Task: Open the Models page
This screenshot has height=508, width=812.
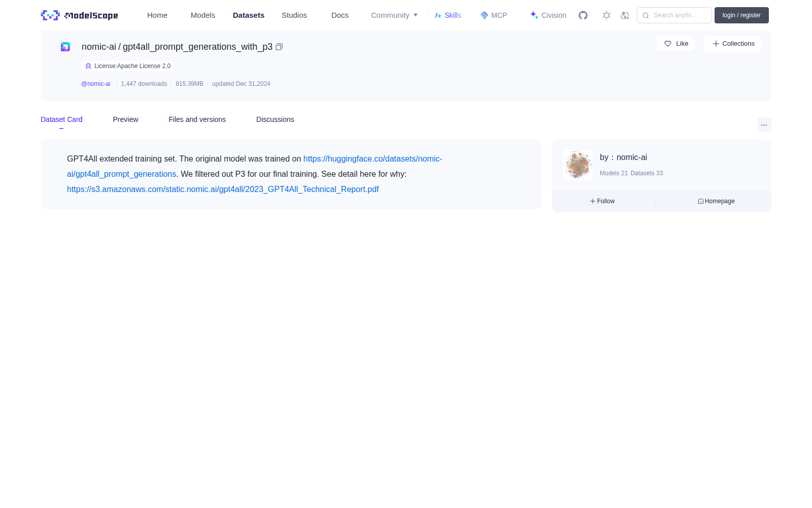Action: 203,15
